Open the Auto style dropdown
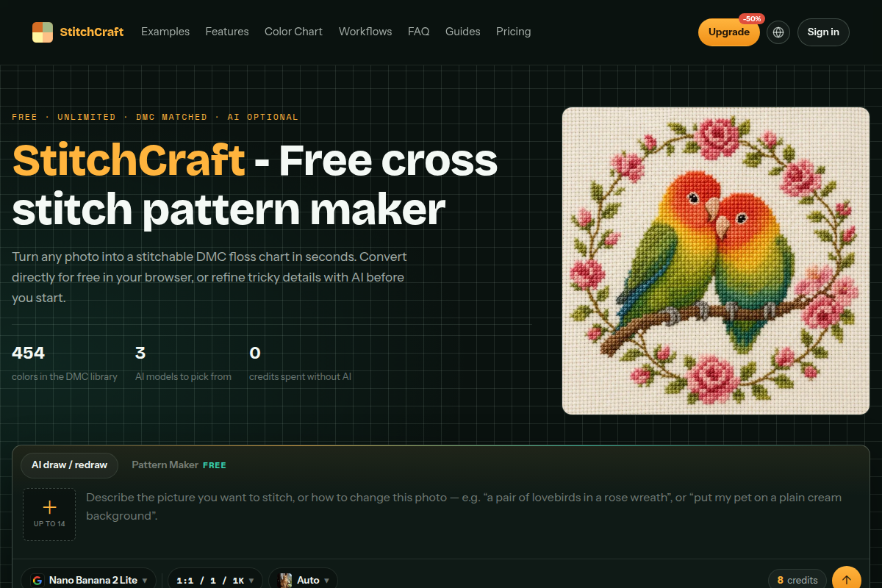 point(304,580)
